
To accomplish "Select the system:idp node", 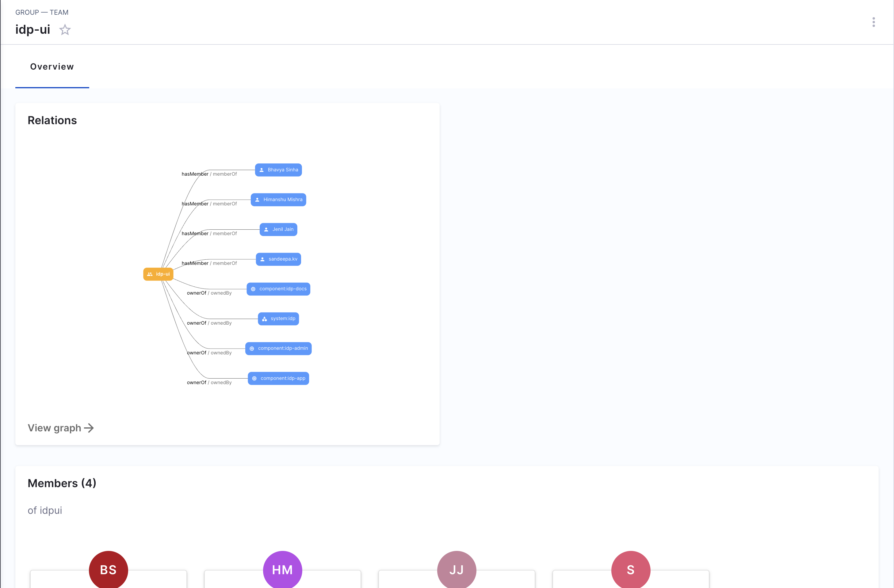I will [278, 319].
